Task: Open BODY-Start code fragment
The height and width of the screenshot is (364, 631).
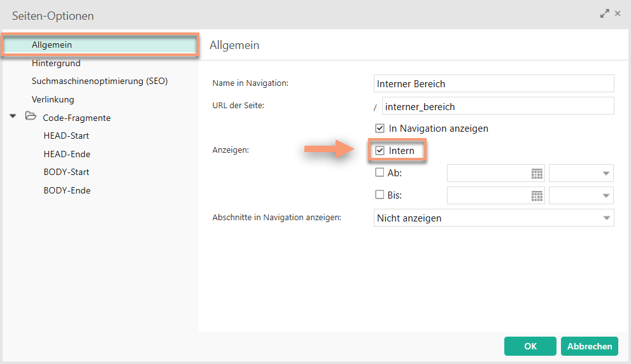Action: [x=66, y=172]
